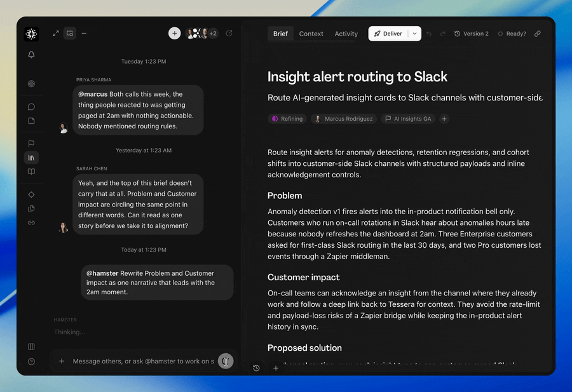Click the copy link icon top right
The height and width of the screenshot is (392, 572).
pyautogui.click(x=537, y=34)
